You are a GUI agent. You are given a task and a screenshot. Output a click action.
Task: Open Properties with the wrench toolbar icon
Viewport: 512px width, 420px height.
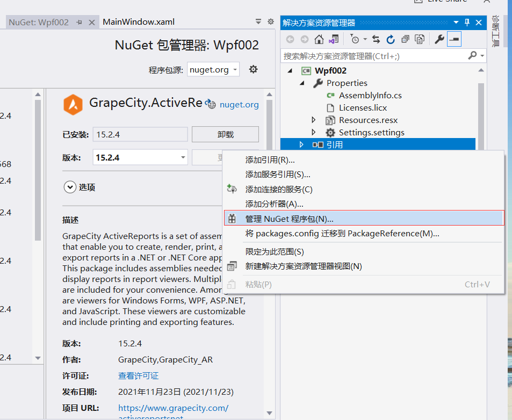tap(439, 40)
